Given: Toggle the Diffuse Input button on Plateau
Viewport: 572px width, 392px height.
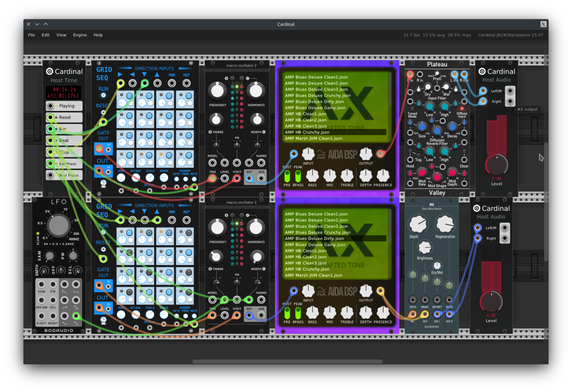Looking at the screenshot, I should (x=462, y=109).
